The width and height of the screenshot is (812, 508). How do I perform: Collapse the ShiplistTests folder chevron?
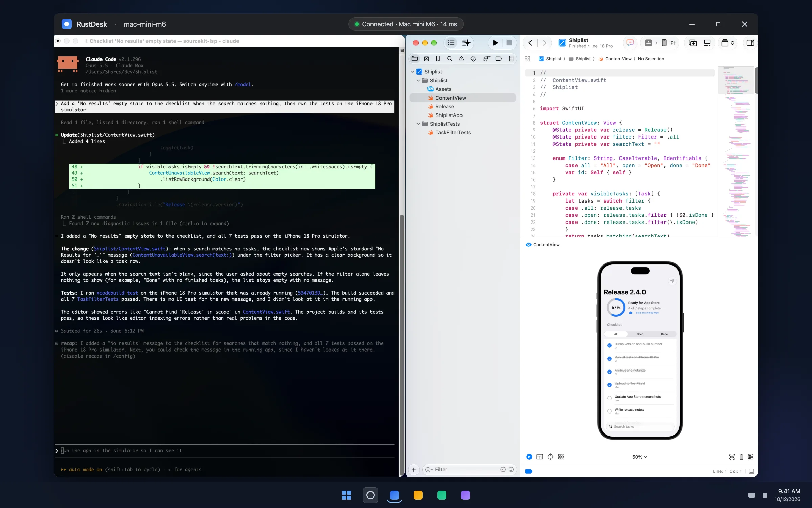pos(418,124)
